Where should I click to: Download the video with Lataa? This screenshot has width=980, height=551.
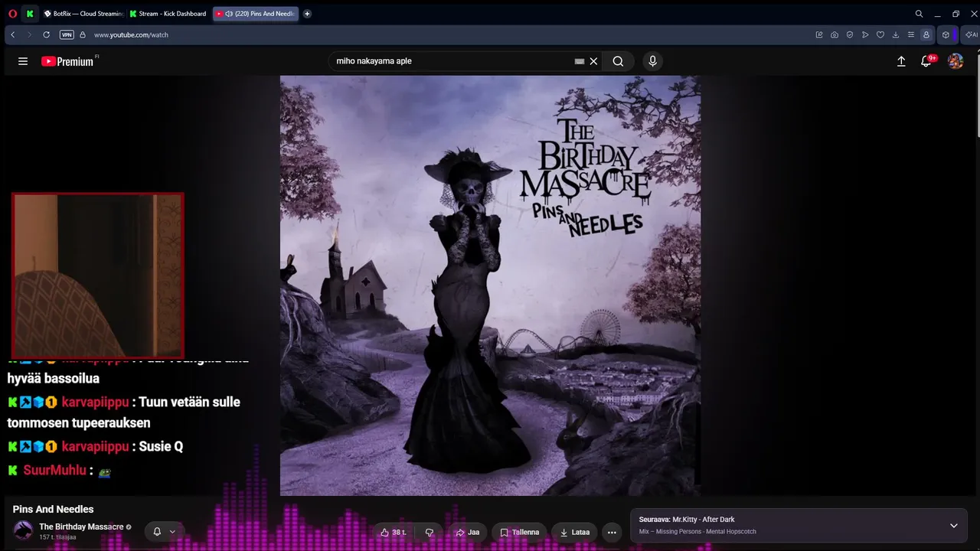[x=575, y=532]
